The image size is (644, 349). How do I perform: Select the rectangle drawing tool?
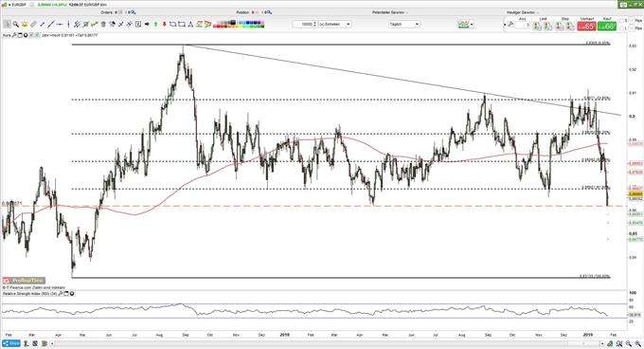(182, 25)
